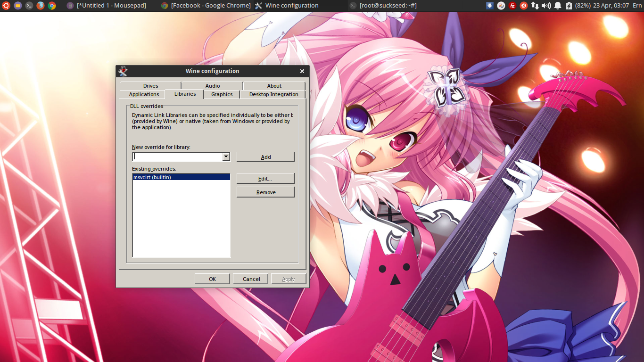Close the Wine configuration window
The width and height of the screenshot is (644, 362).
coord(302,71)
